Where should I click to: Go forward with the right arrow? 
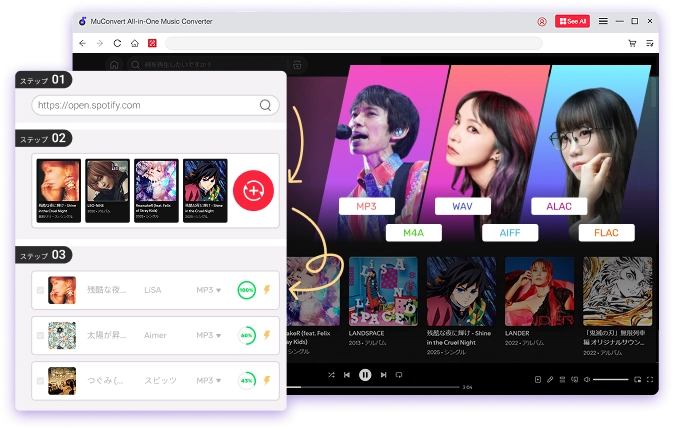pyautogui.click(x=100, y=43)
